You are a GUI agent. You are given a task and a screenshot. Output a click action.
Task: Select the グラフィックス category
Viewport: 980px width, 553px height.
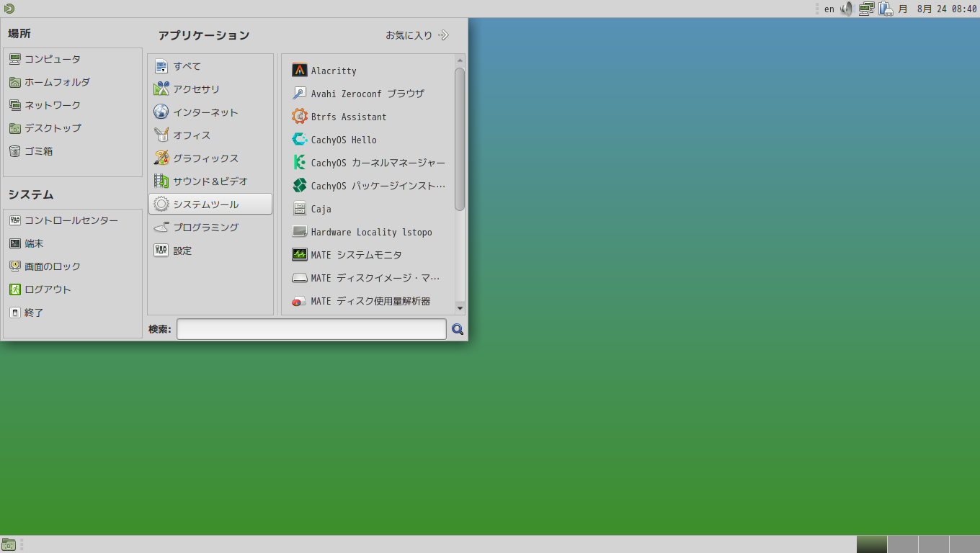click(x=210, y=158)
